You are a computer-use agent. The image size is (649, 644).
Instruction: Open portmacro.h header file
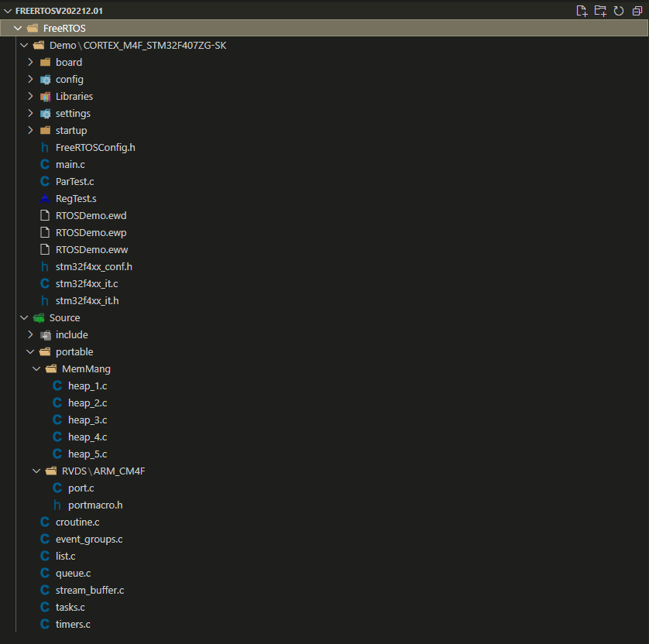coord(94,505)
